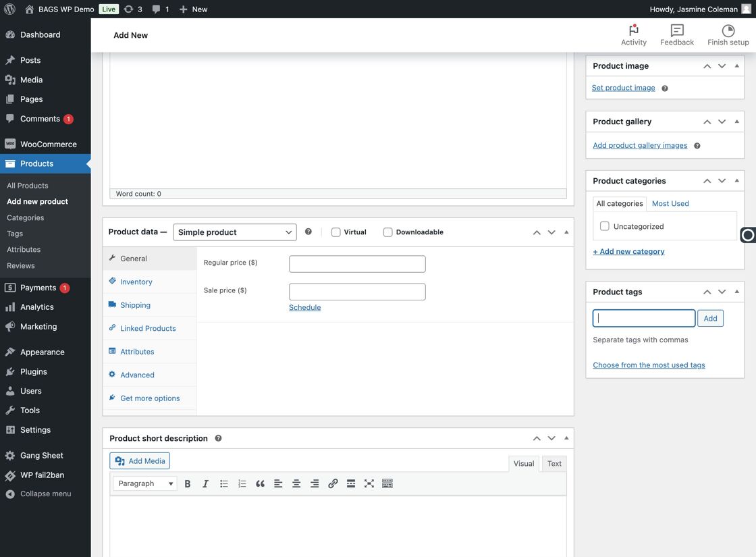Viewport: 756px width, 557px height.
Task: Move Product data panel down
Action: 551,232
